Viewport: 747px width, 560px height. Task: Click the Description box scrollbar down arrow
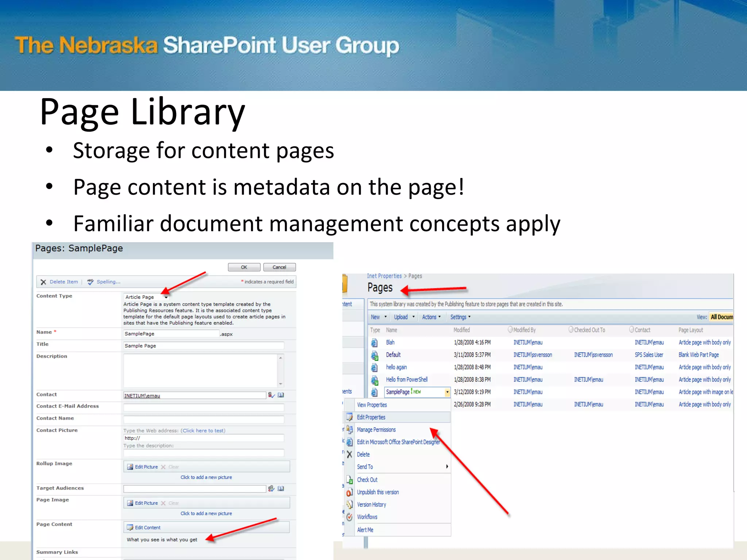pyautogui.click(x=280, y=384)
